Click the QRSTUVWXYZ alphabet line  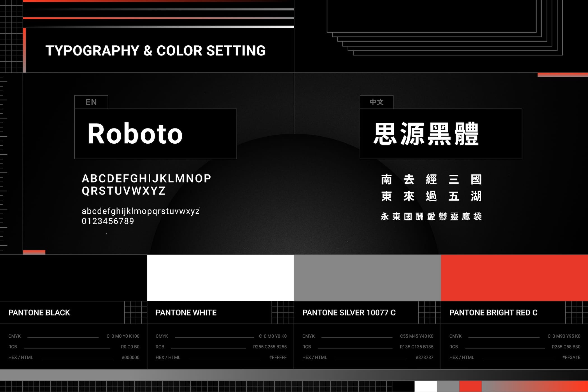pyautogui.click(x=124, y=191)
